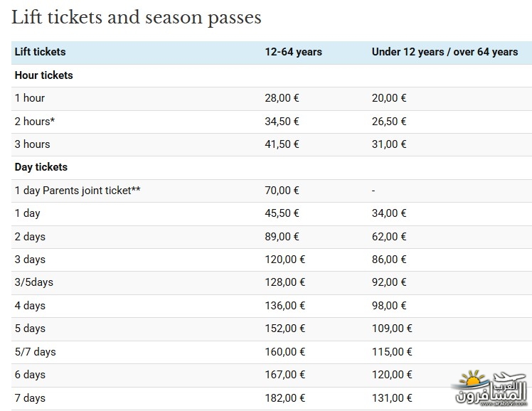This screenshot has width=532, height=411.
Task: Click Under 12 years / over 64 years header
Action: [x=445, y=52]
